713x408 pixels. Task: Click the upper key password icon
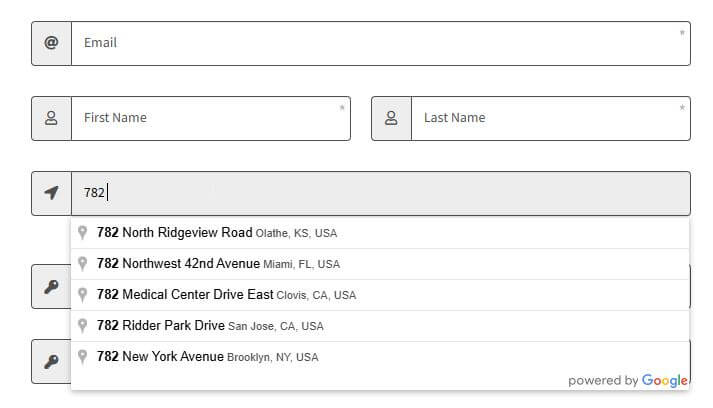point(51,287)
